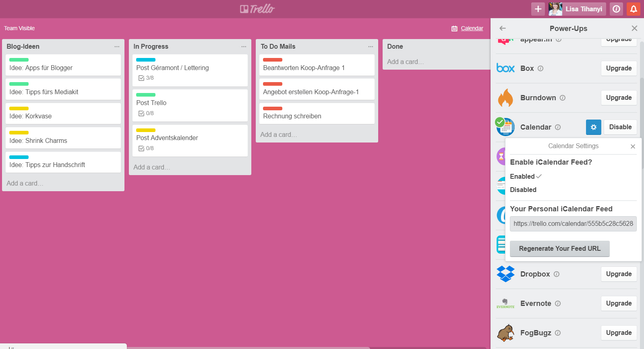Viewport: 644px width, 349px height.
Task: Disable the Calendar power-up
Action: coord(620,127)
